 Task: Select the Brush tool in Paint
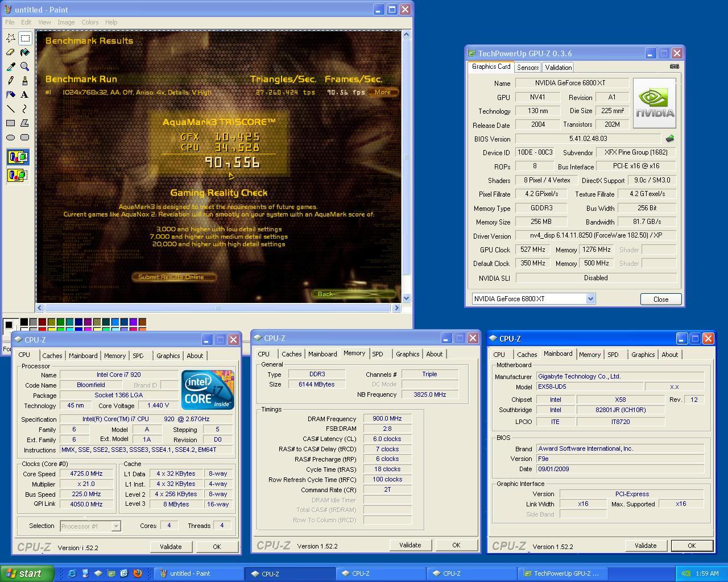point(25,81)
